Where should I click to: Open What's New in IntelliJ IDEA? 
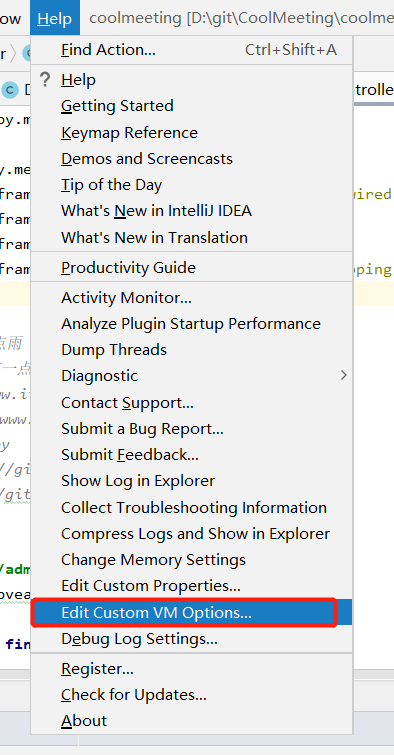pos(192,211)
